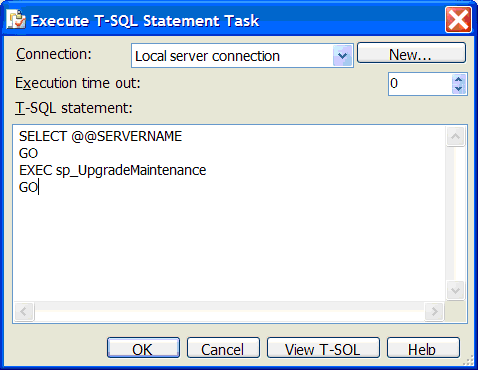Click the vertical scrollbar up arrow
Image resolution: width=478 pixels, height=370 pixels.
pyautogui.click(x=455, y=136)
